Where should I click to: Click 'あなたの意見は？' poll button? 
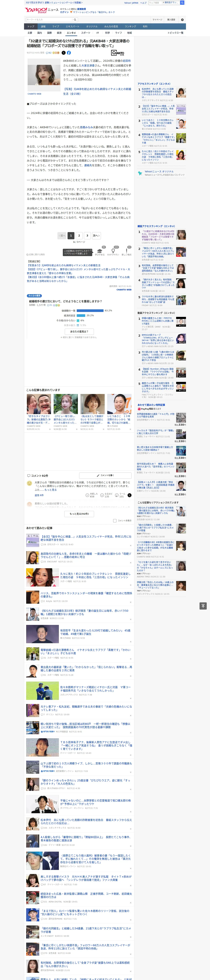click(x=79, y=332)
